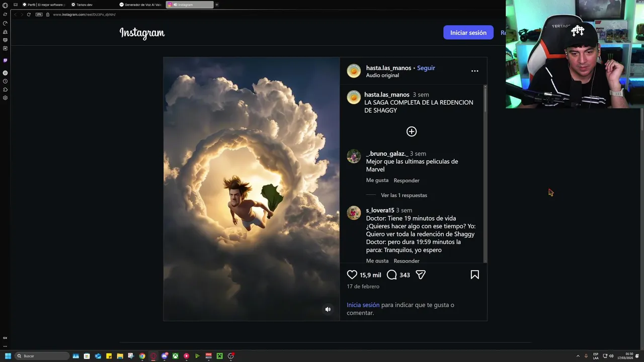Mute the reel audio speaker icon
This screenshot has height=362, width=644.
pyautogui.click(x=328, y=309)
